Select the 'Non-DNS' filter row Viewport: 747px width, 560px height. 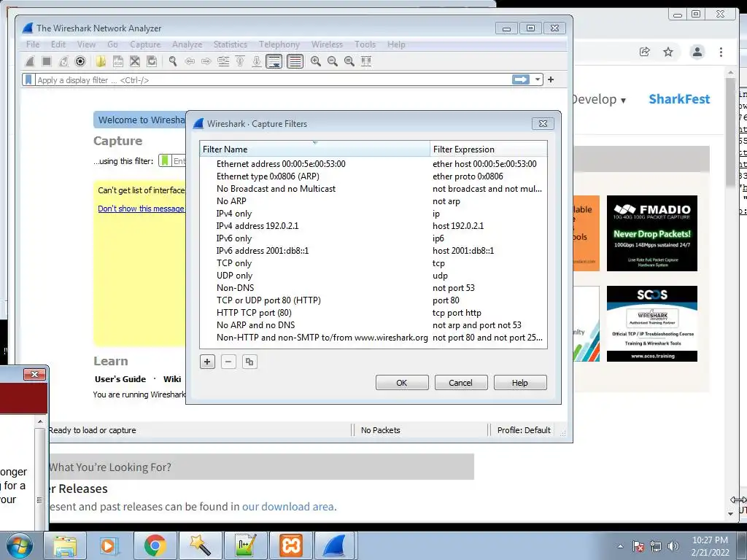pos(373,287)
